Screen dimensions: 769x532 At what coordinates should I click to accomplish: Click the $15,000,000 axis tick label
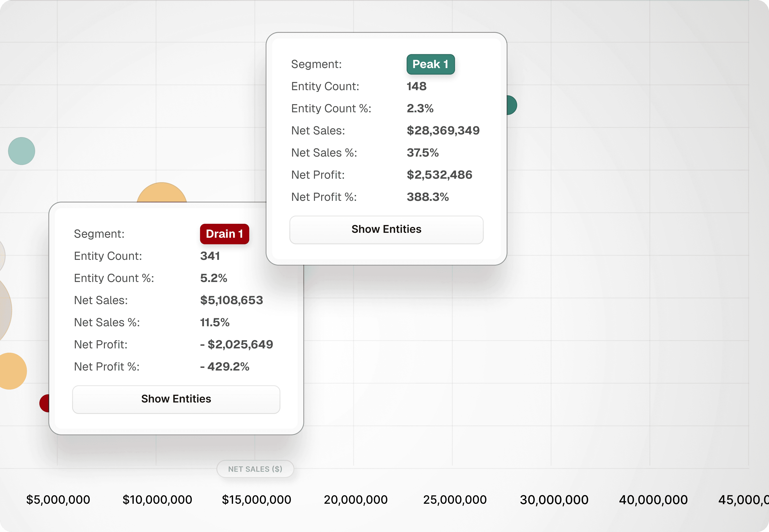click(256, 500)
